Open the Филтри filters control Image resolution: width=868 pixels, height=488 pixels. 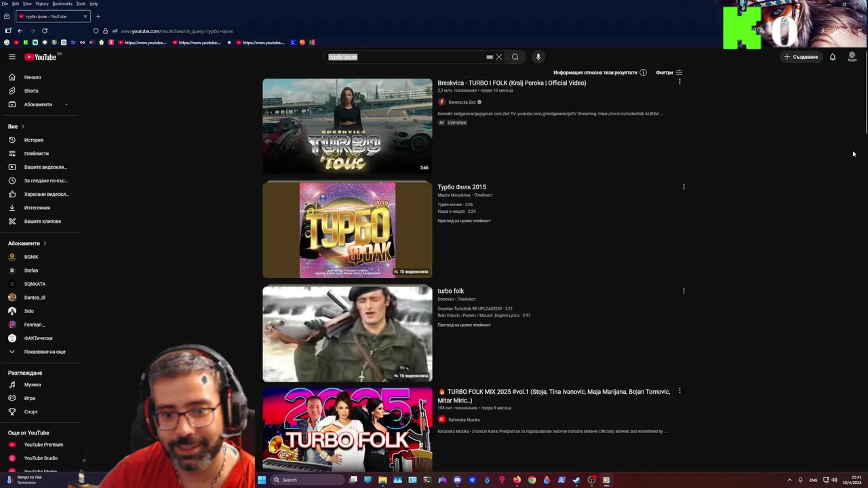tap(669, 73)
